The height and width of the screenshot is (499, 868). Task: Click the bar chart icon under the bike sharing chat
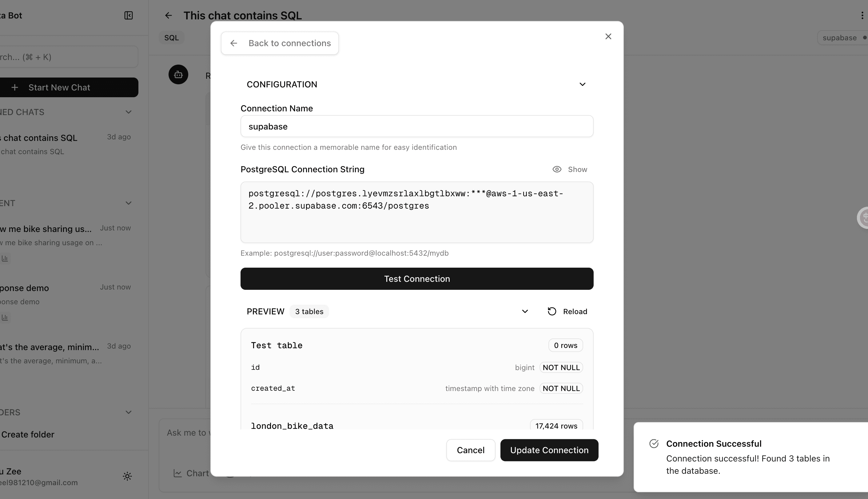[x=5, y=258]
